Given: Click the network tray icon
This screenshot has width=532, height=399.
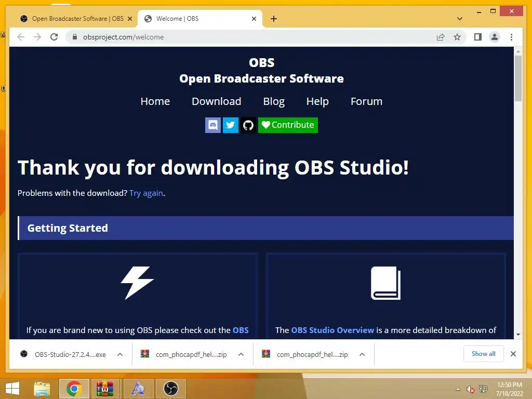Looking at the screenshot, I should pos(483,389).
